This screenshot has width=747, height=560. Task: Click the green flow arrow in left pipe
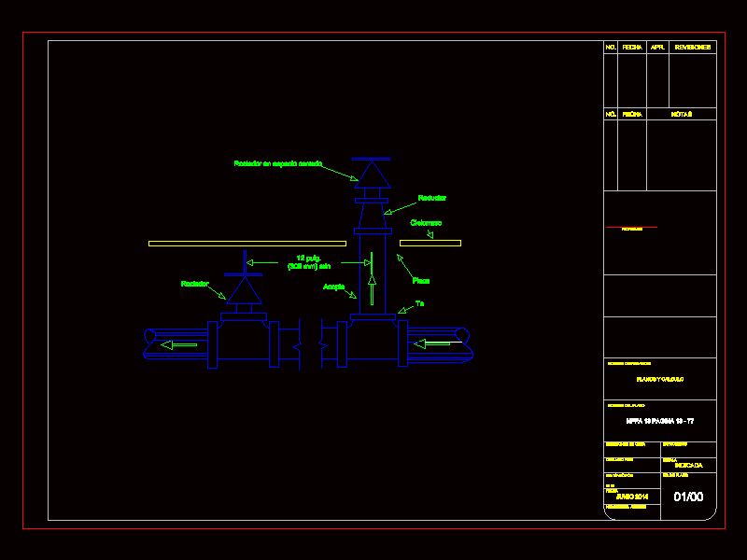[179, 344]
